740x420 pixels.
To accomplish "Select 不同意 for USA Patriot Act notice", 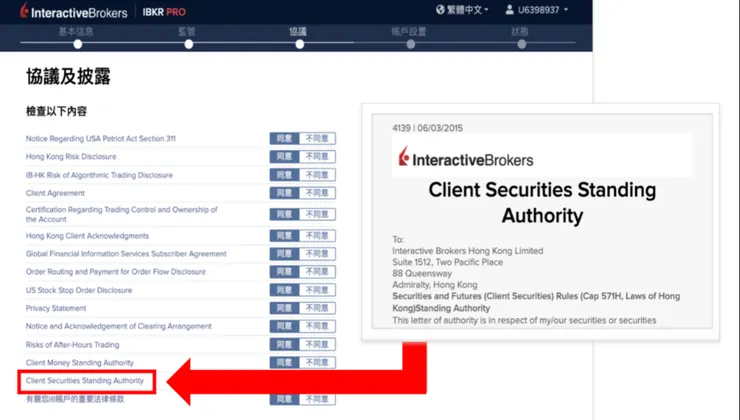I will (317, 139).
